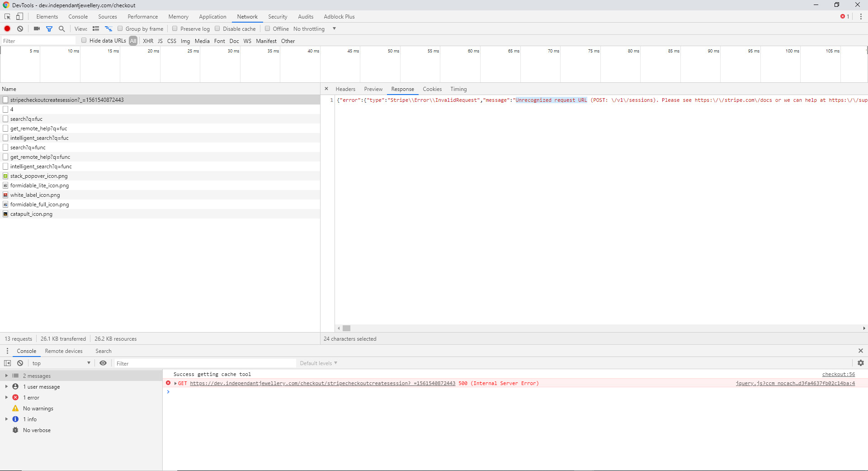Check Preserve log option
The image size is (868, 471).
[x=175, y=29]
